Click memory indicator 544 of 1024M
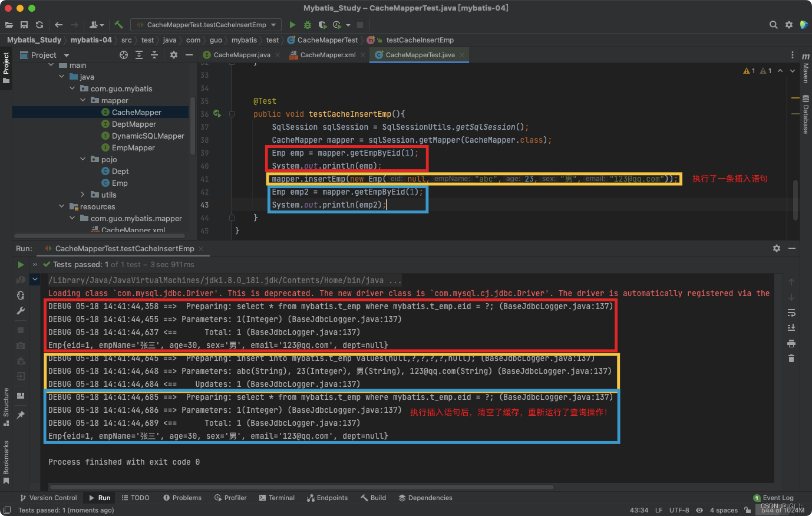Image resolution: width=812 pixels, height=516 pixels. point(783,510)
